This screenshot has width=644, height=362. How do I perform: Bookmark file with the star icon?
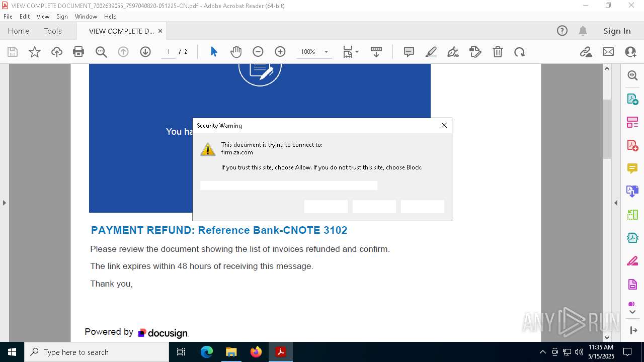[35, 52]
